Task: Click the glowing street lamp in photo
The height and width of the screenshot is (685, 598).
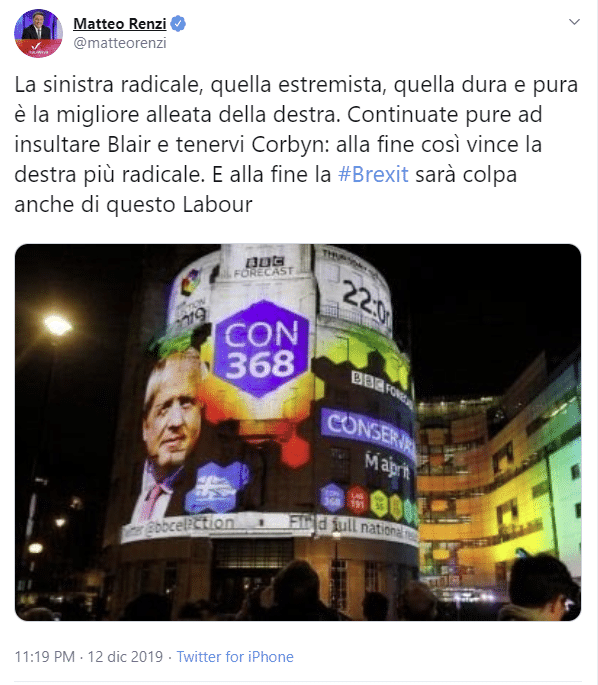Action: click(x=57, y=325)
